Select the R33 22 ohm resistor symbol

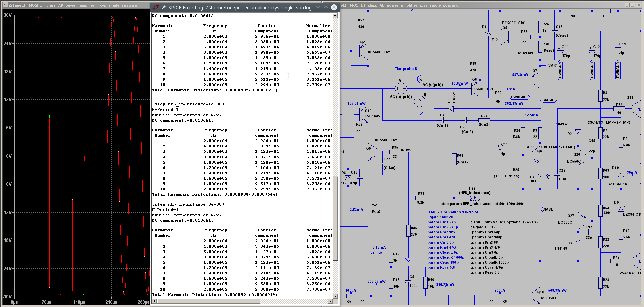[x=524, y=37]
